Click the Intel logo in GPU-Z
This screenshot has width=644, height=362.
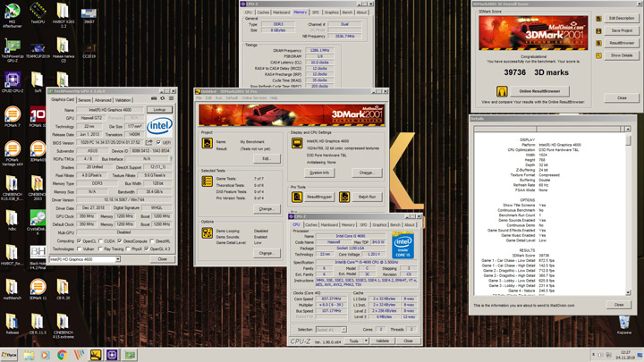tap(159, 126)
